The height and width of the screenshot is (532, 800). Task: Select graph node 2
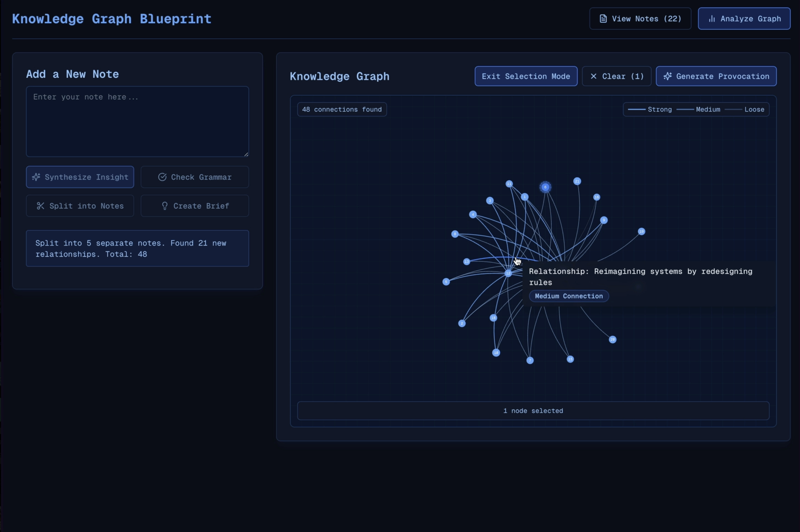click(x=462, y=323)
